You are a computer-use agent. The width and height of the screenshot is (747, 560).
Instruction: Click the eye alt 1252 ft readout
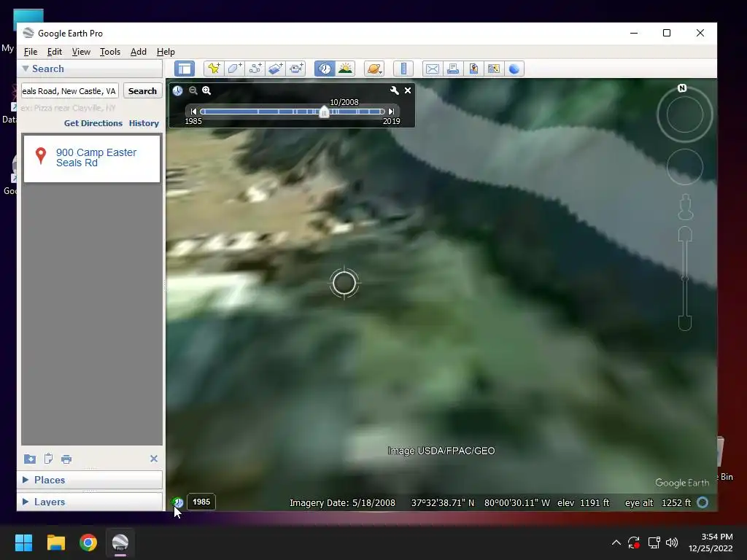pyautogui.click(x=658, y=503)
